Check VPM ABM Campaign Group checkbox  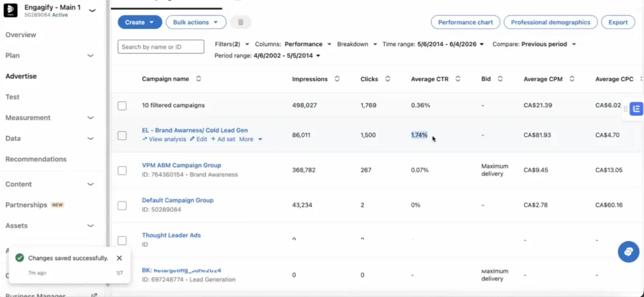[x=122, y=170]
